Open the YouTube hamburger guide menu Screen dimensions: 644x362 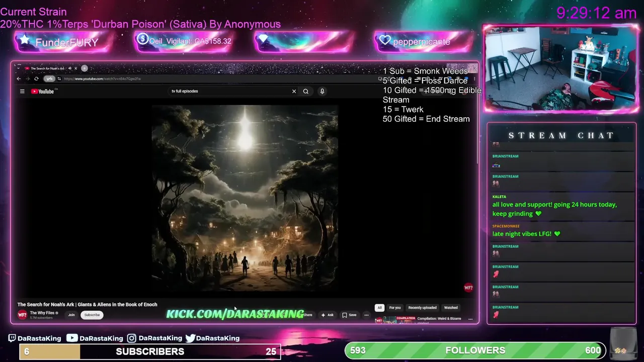pyautogui.click(x=22, y=92)
